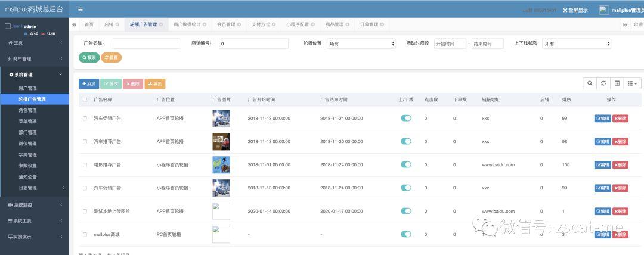The image size is (644, 255).
Task: Close the 轮播广告管理 tab
Action: tap(161, 24)
